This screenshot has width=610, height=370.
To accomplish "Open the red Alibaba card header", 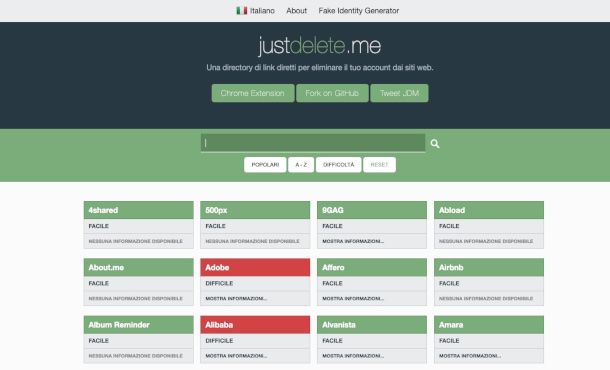I will pyautogui.click(x=255, y=324).
